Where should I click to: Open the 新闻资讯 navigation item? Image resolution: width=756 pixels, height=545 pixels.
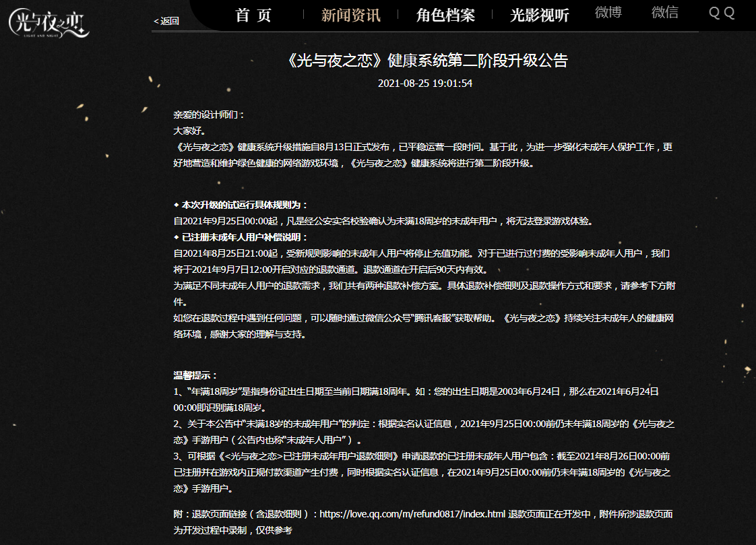tap(351, 15)
